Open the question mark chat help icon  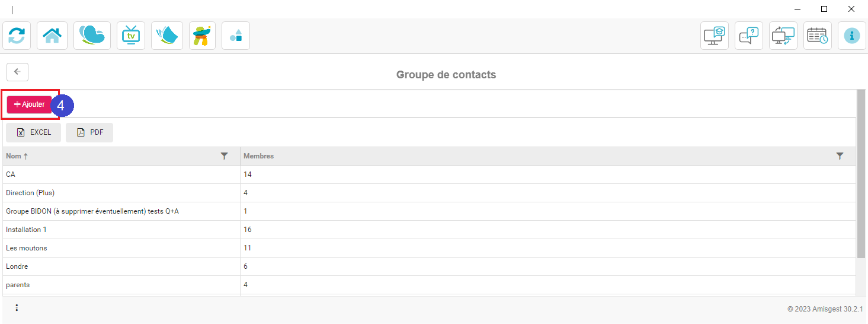pos(749,36)
